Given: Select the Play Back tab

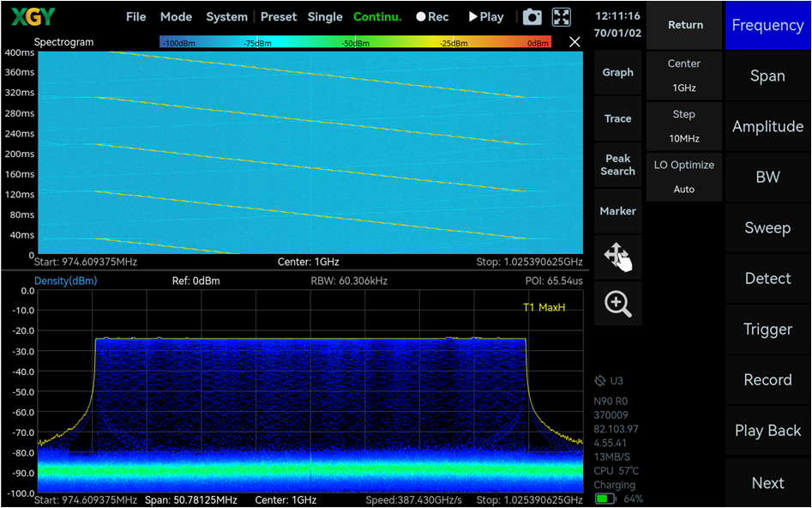Looking at the screenshot, I should coord(768,431).
